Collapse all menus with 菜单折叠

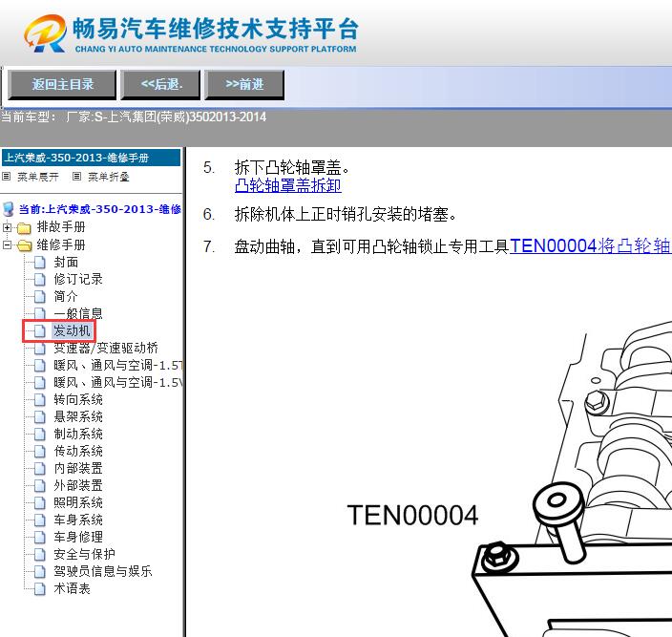coord(109,177)
